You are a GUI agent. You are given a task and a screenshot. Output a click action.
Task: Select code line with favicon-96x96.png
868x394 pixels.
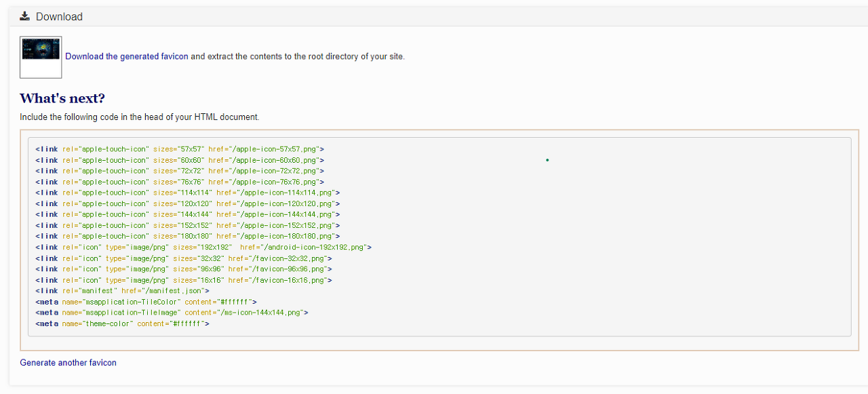(x=184, y=269)
